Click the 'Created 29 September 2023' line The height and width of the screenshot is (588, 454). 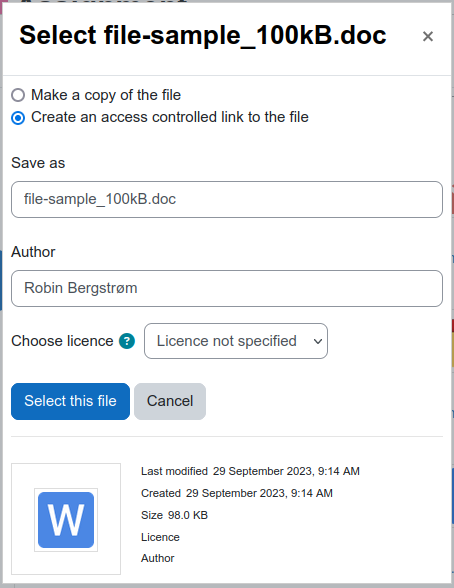pyautogui.click(x=237, y=493)
